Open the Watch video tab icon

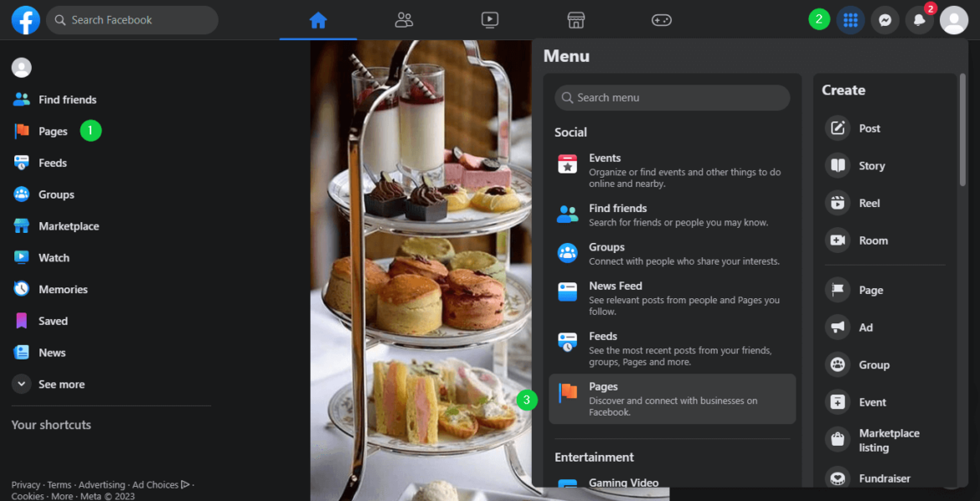(x=489, y=18)
